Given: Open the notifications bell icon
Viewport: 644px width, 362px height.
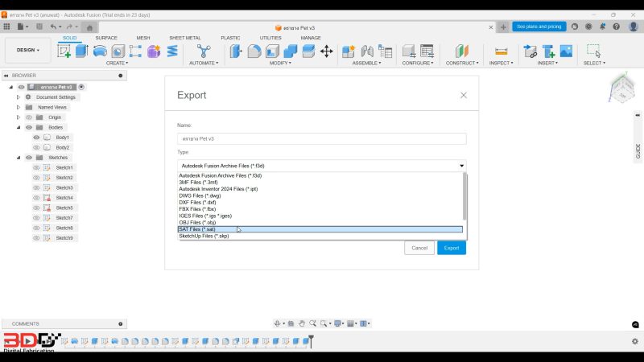Looking at the screenshot, I should [602, 27].
